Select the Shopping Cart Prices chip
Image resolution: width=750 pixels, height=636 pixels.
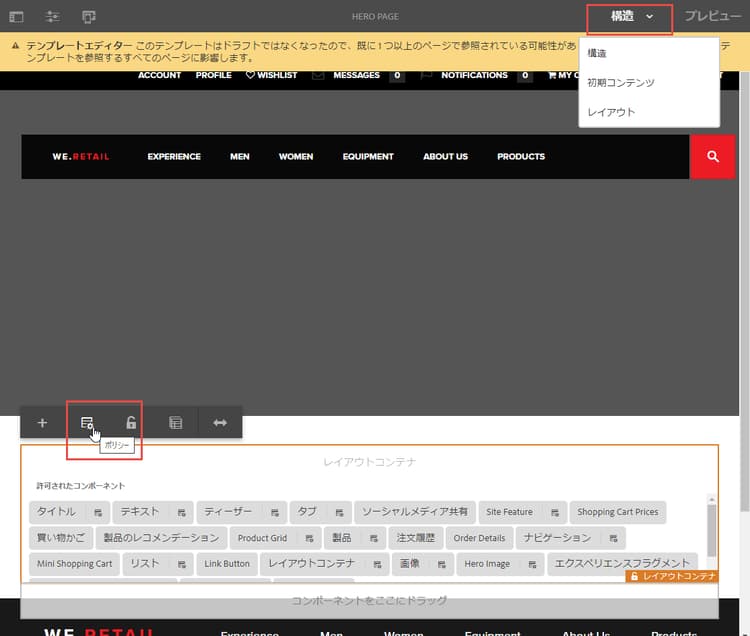[x=618, y=512]
